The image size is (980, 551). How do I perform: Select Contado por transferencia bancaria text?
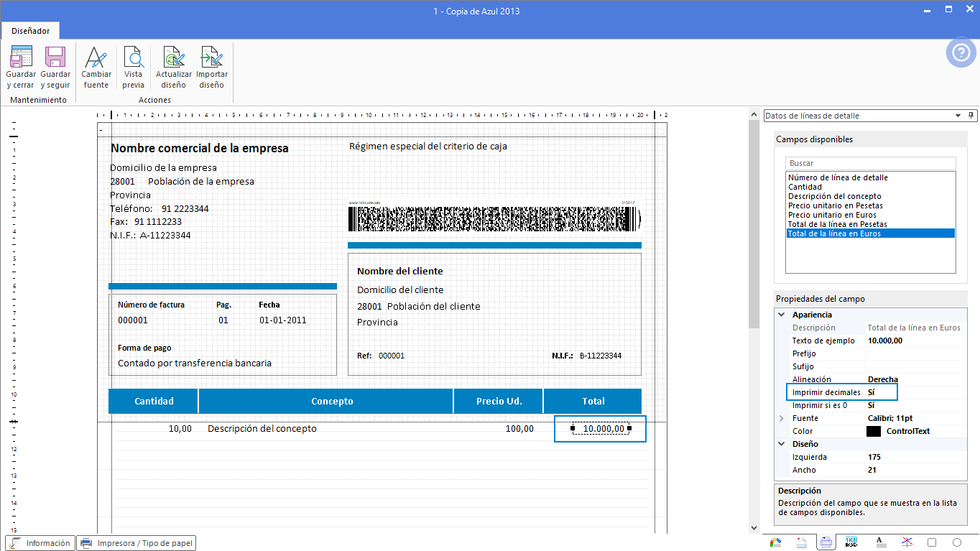click(x=195, y=363)
